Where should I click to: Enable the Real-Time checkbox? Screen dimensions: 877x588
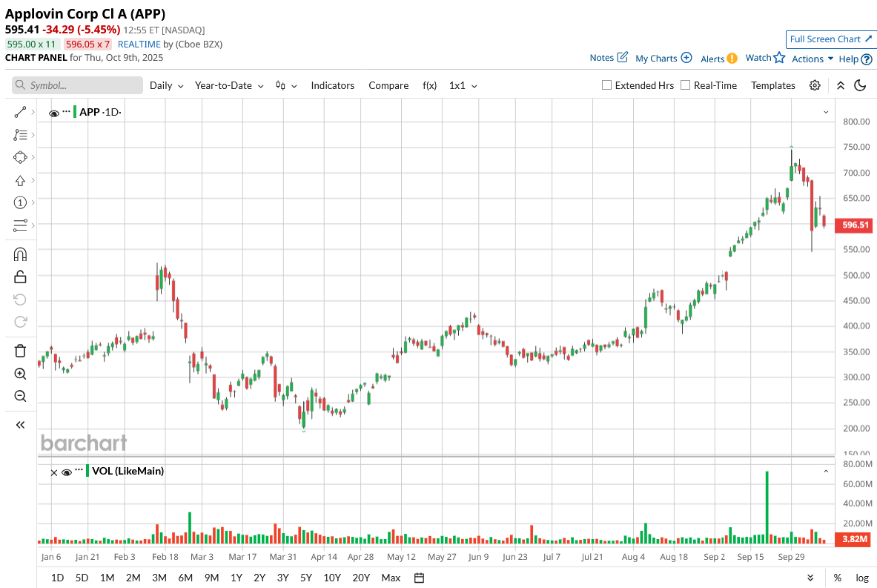[685, 85]
